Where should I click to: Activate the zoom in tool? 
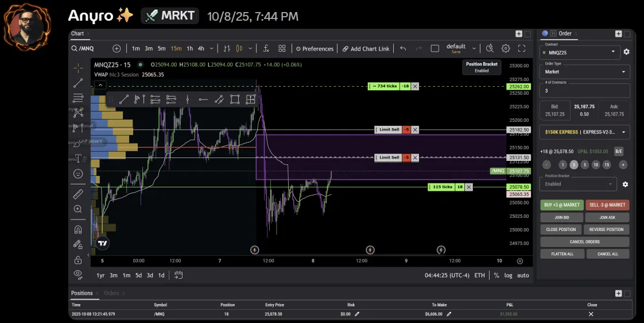[78, 209]
